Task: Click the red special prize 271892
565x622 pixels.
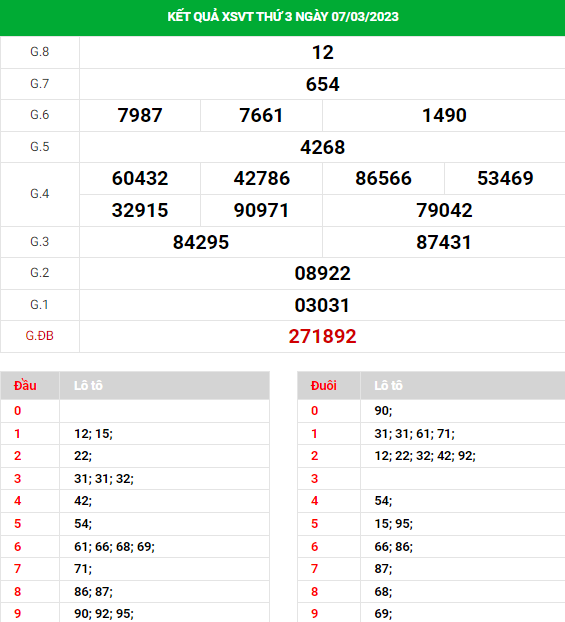Action: tap(323, 336)
